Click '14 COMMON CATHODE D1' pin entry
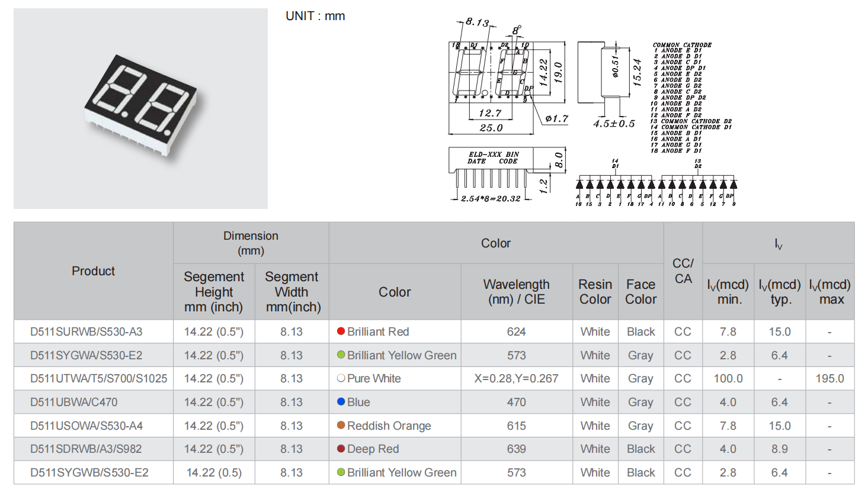This screenshot has height=499, width=868. [691, 127]
